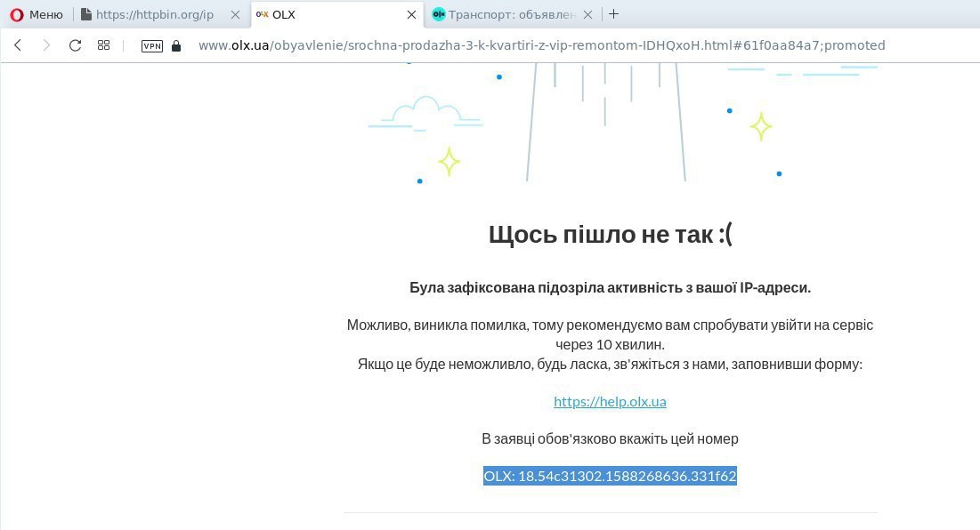Close the Транспорт tab
The image size is (980, 530).
tap(587, 15)
